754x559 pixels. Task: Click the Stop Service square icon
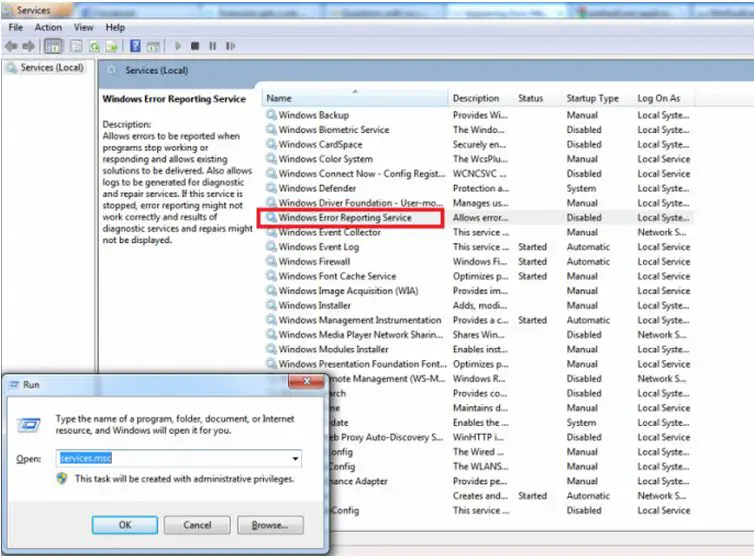click(x=195, y=46)
